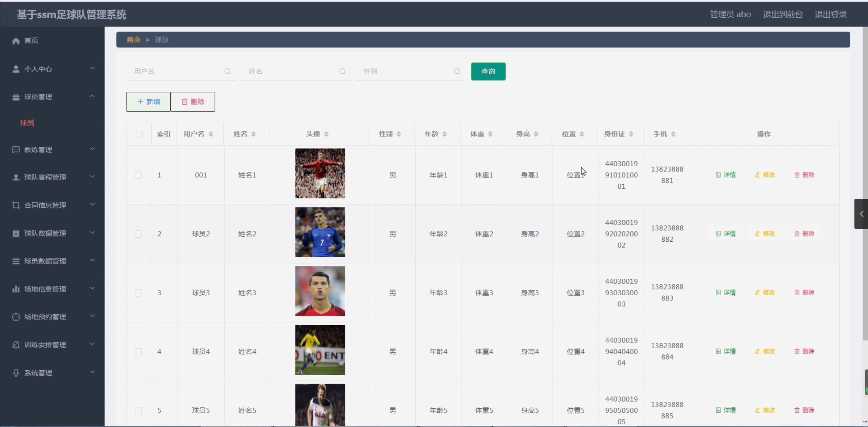Click the search icon in the 用户名 field
This screenshot has height=427, width=868.
[227, 71]
